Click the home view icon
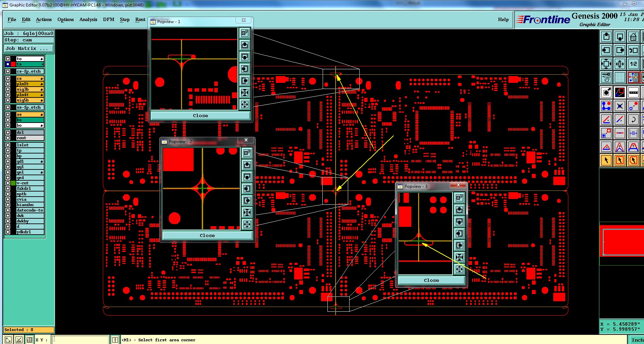 [x=633, y=36]
